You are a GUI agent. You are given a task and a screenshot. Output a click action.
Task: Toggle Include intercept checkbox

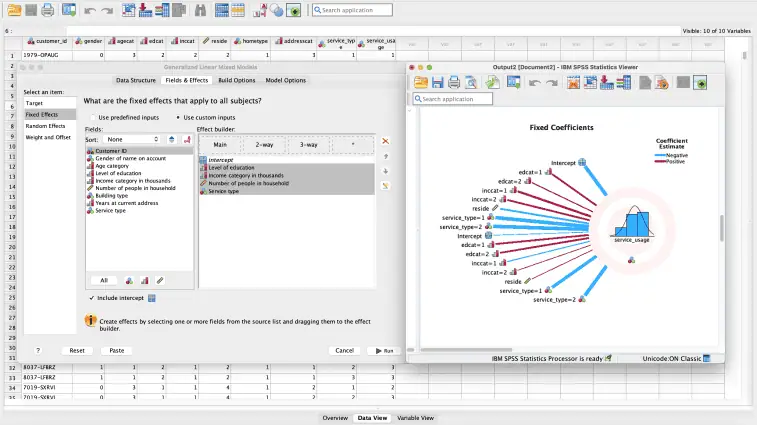click(92, 298)
